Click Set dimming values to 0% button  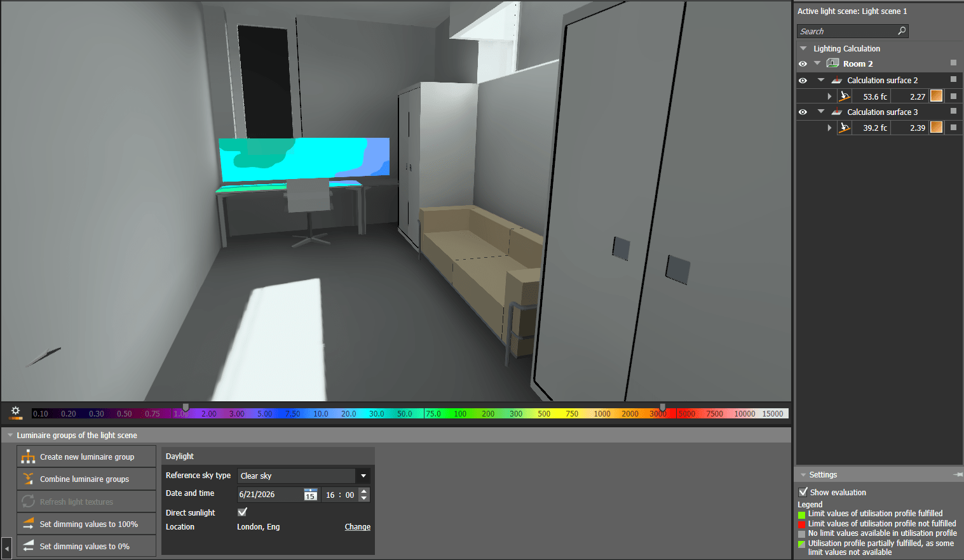point(86,546)
